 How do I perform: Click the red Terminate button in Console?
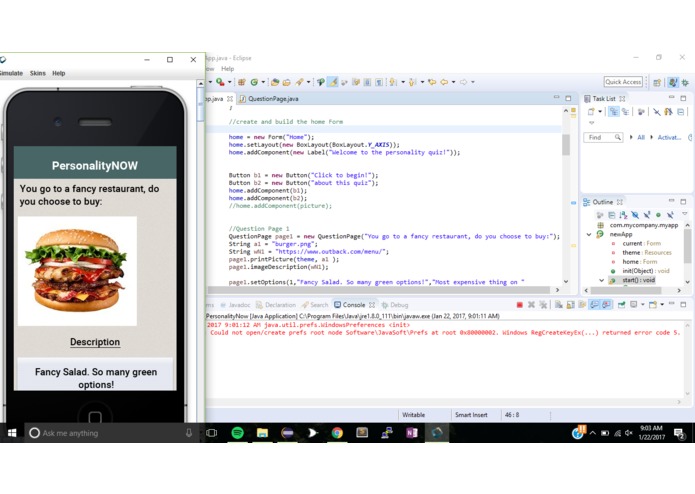pyautogui.click(x=519, y=305)
